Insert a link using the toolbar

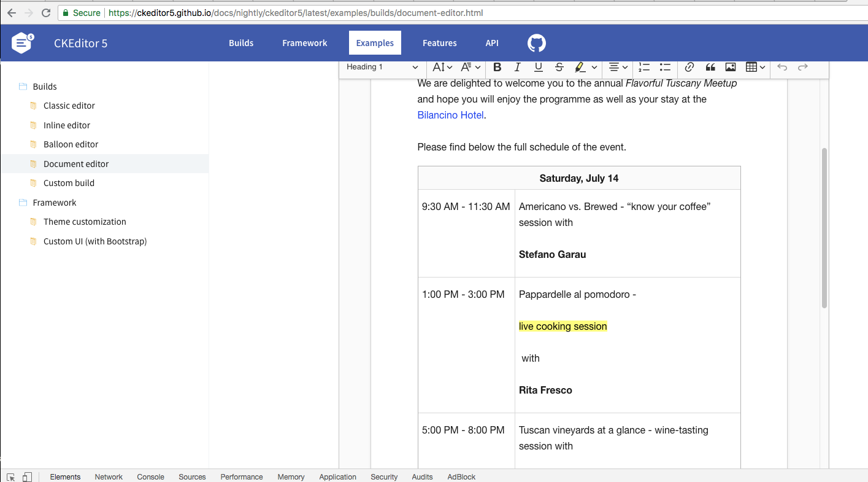point(689,67)
